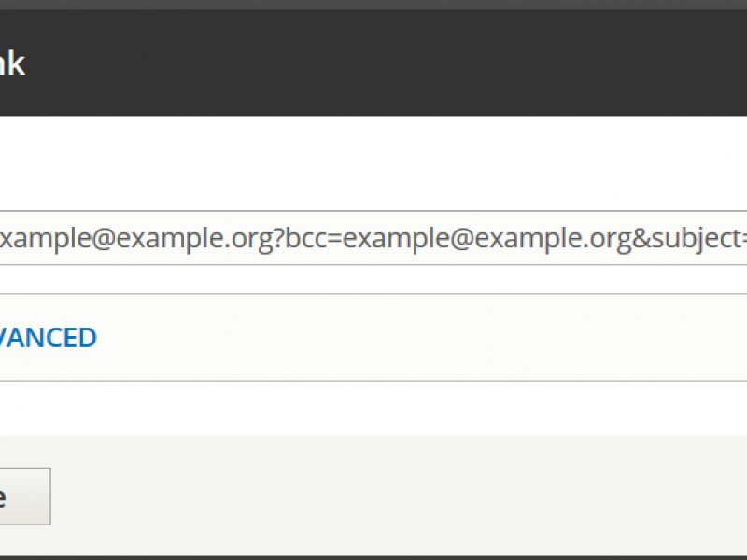Click the white gap below ADVANCED section
Image resolution: width=747 pixels, height=560 pixels.
tap(373, 408)
